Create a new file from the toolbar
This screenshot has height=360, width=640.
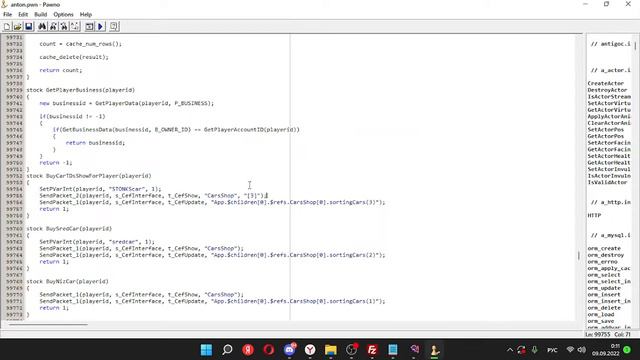tap(7, 27)
